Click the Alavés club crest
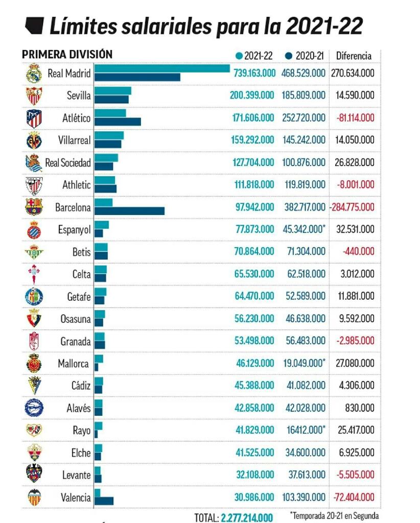This screenshot has width=420, height=523. 34,408
